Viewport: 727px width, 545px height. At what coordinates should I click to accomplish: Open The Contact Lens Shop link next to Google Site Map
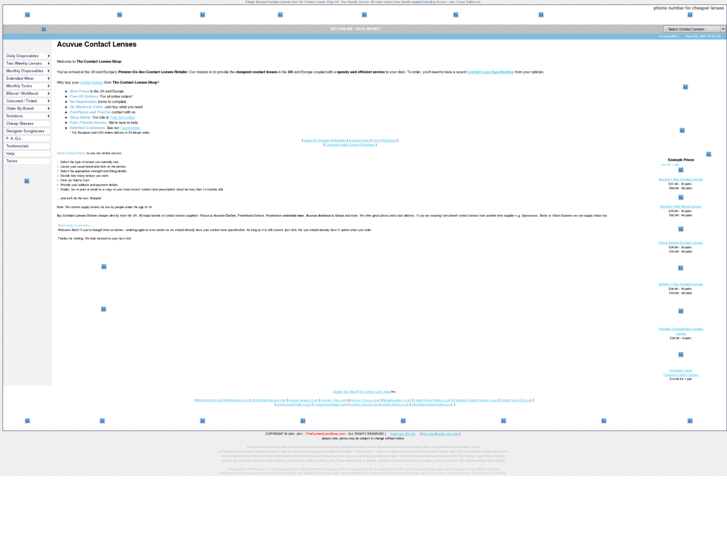[x=374, y=392]
